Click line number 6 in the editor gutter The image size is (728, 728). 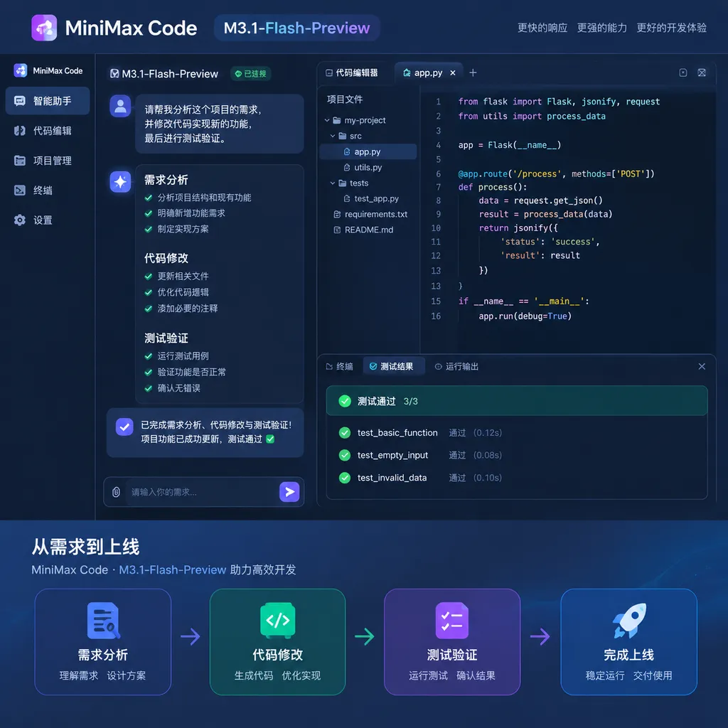438,173
